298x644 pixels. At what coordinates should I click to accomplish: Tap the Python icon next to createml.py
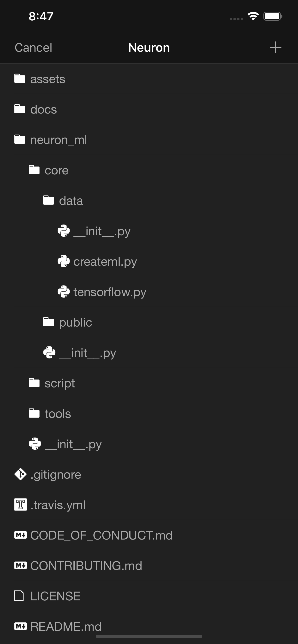[x=63, y=261]
